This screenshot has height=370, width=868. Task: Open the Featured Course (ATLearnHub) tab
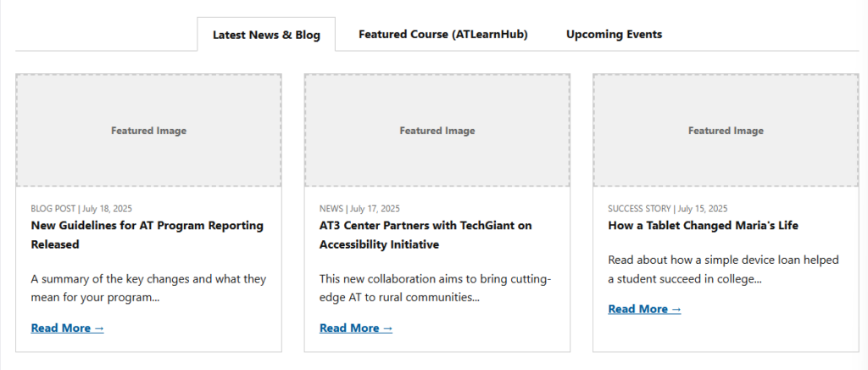[x=442, y=35]
